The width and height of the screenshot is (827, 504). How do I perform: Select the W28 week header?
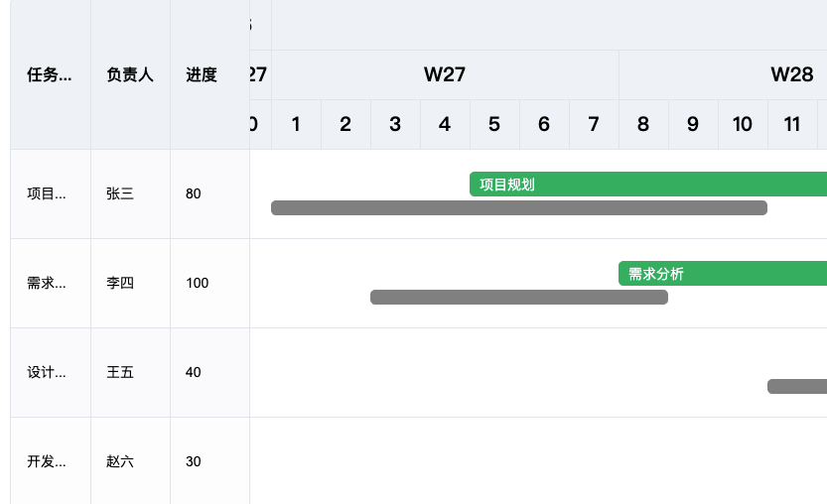[791, 74]
